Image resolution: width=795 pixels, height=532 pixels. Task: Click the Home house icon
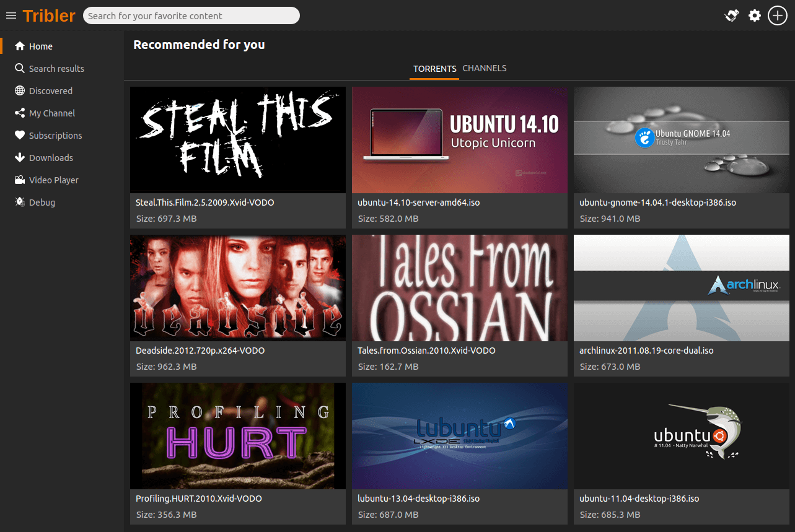(x=20, y=46)
